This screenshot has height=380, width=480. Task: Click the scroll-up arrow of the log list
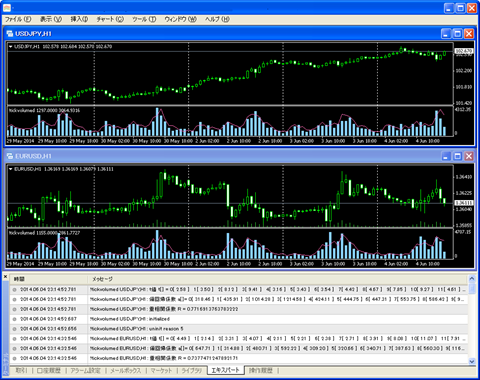(x=472, y=278)
